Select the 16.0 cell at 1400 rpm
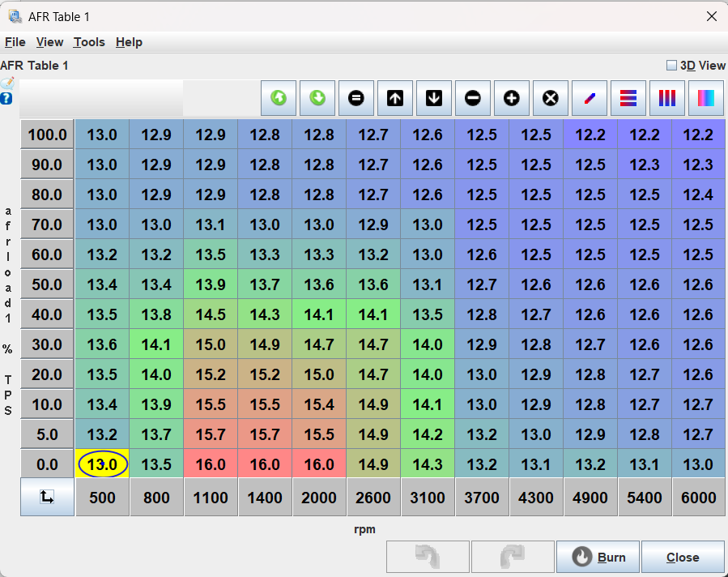The image size is (728, 577). click(265, 464)
